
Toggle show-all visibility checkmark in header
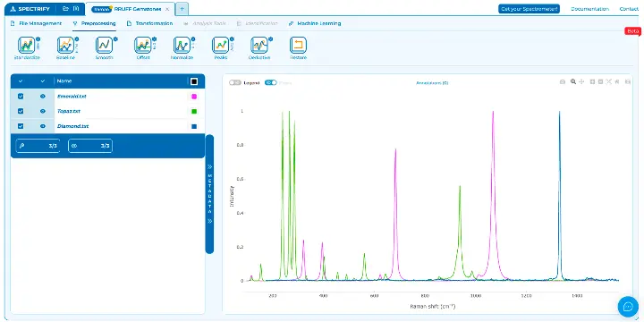tap(43, 81)
